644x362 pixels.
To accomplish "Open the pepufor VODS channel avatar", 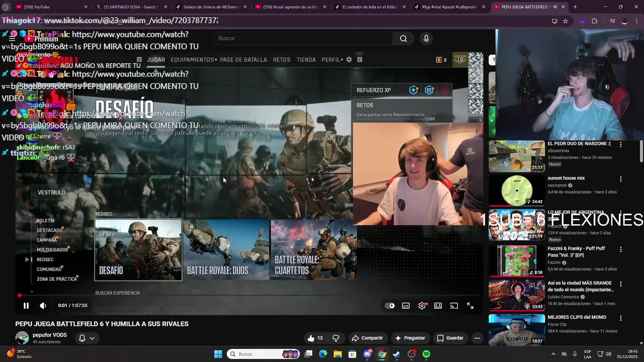I will tap(22, 338).
